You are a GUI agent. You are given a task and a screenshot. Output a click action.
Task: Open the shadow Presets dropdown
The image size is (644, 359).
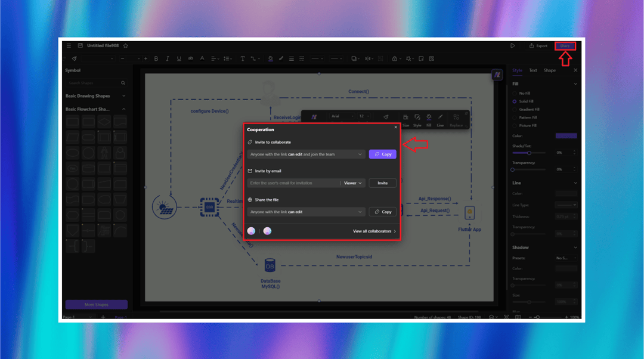(x=566, y=258)
